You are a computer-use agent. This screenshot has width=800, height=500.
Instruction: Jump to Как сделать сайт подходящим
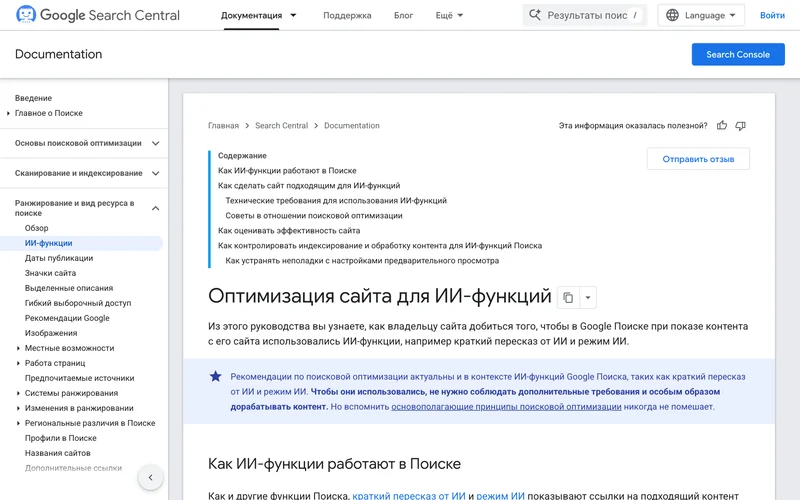(309, 186)
